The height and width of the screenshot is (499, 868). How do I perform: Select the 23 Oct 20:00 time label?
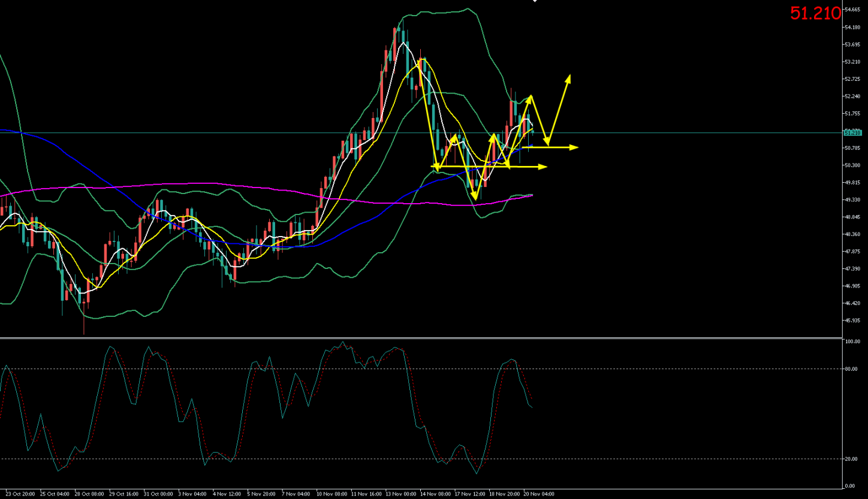coord(20,494)
